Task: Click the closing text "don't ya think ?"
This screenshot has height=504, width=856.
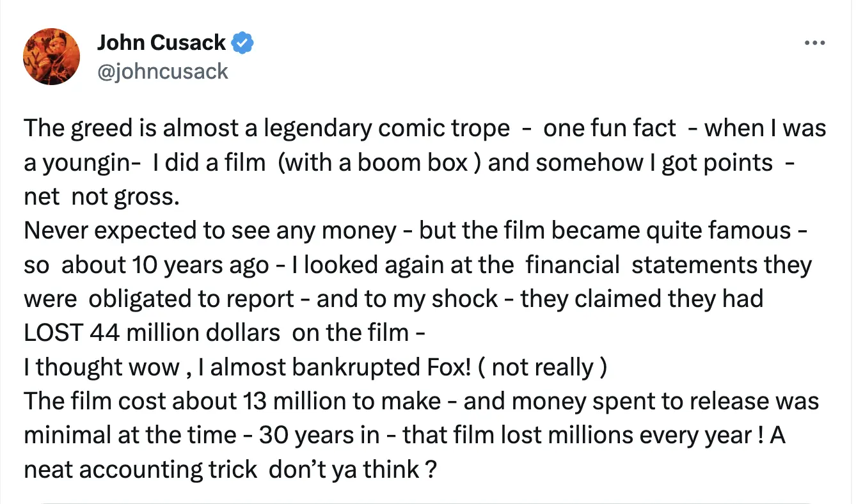Action: point(353,469)
